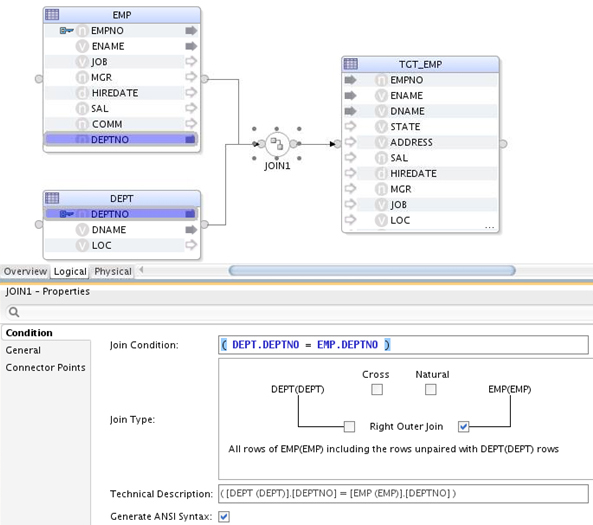Check the DEPT side outer join checkbox
The image size is (593, 525).
349,427
